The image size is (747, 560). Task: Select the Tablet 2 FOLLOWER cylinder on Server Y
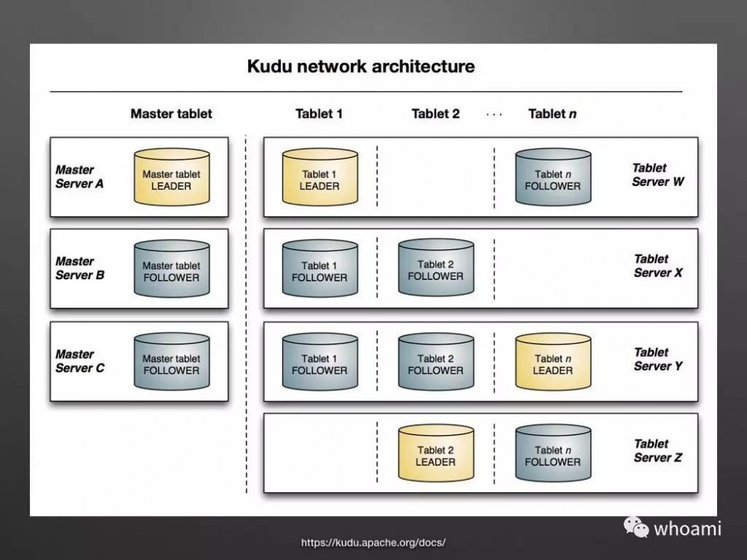(436, 361)
